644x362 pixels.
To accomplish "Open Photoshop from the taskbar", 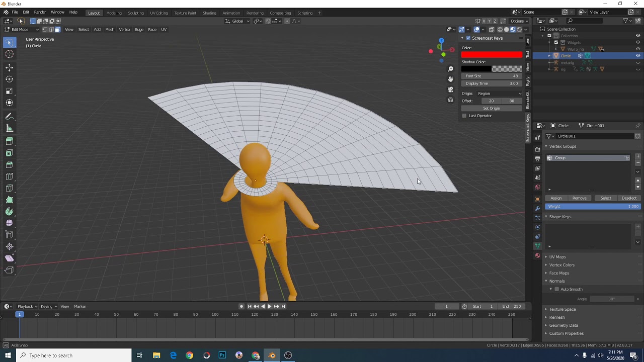I will pyautogui.click(x=222, y=355).
